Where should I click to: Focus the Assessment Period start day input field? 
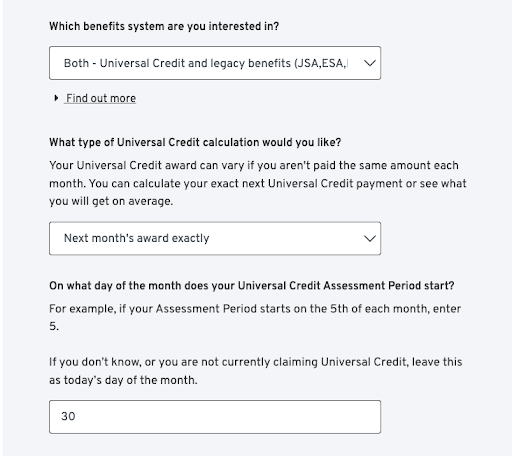pos(215,417)
